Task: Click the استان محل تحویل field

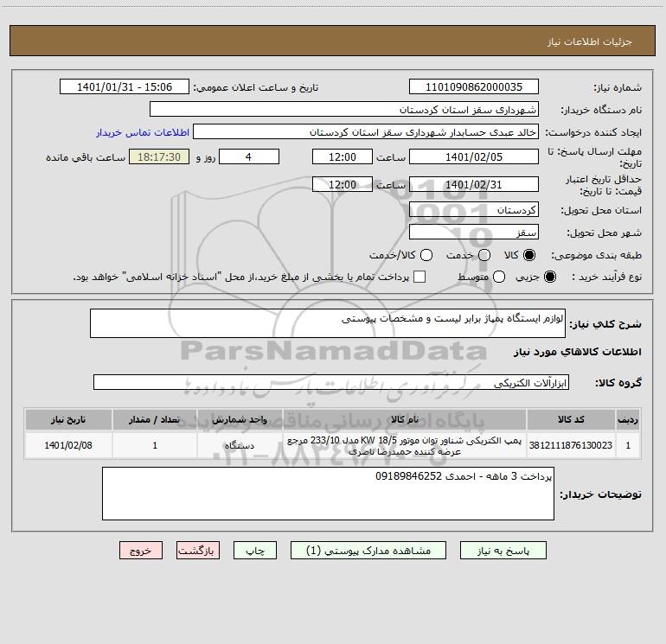Action: [x=474, y=210]
